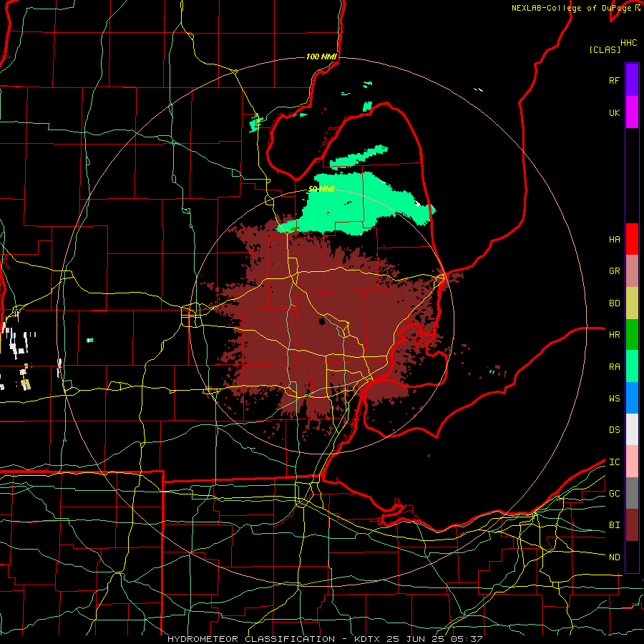The height and width of the screenshot is (644, 644).
Task: Click the Hydrometeor Classification KDTX caption
Action: pyautogui.click(x=324, y=639)
